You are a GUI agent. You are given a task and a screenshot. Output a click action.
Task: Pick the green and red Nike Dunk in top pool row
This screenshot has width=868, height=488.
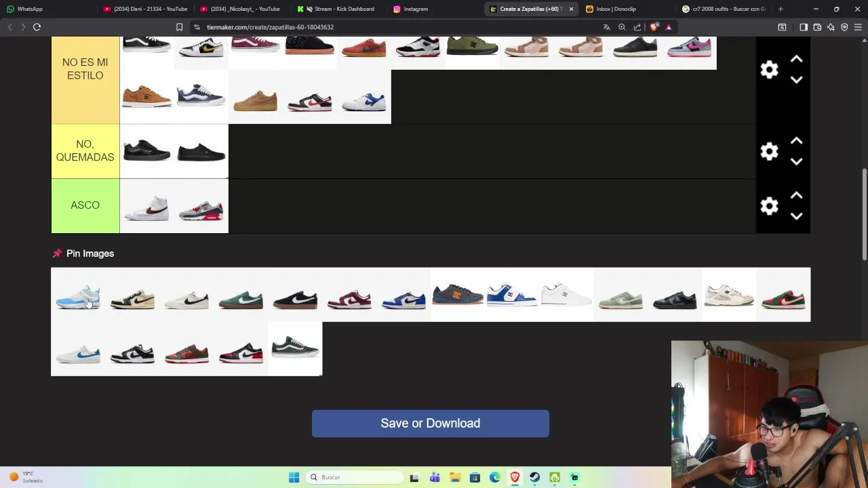[783, 295]
